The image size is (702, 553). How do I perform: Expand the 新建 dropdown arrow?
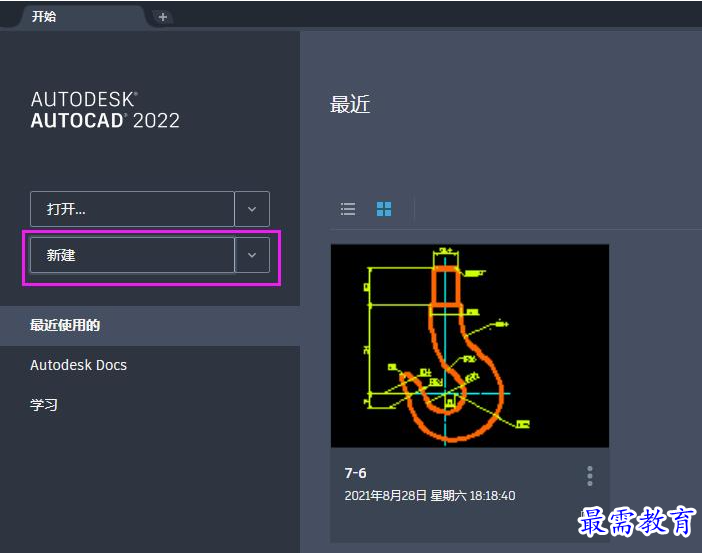[252, 255]
